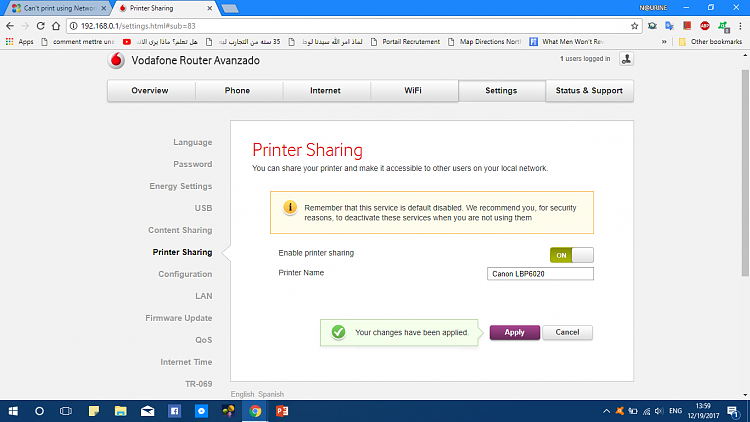Toggle the Enable printer sharing switch

(x=572, y=255)
